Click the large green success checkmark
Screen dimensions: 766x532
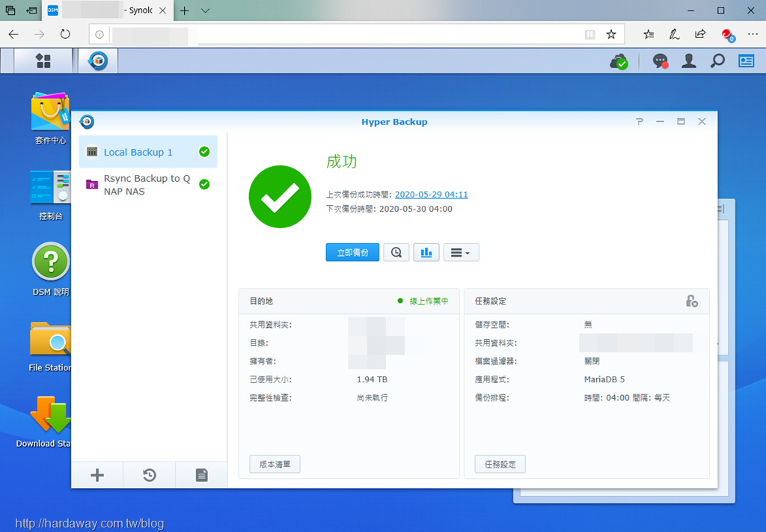pyautogui.click(x=280, y=196)
